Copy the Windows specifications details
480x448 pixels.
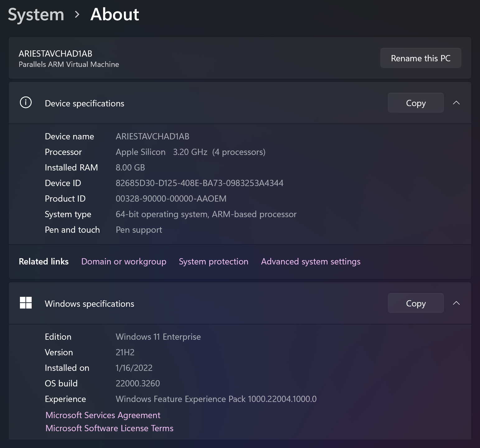pyautogui.click(x=416, y=303)
